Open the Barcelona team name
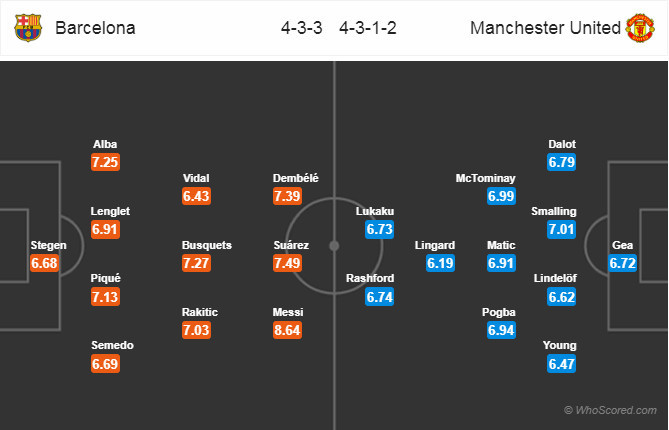The width and height of the screenshot is (669, 430). [x=95, y=27]
